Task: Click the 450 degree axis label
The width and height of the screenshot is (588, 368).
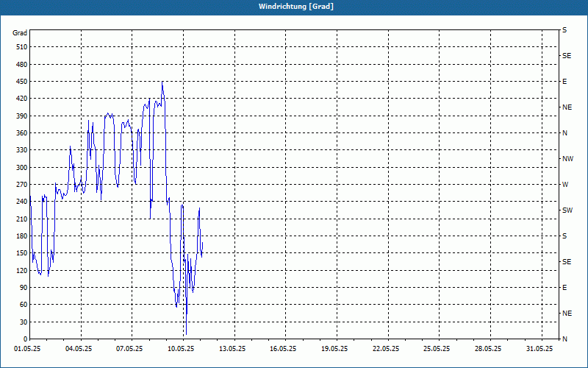Action: (x=21, y=82)
